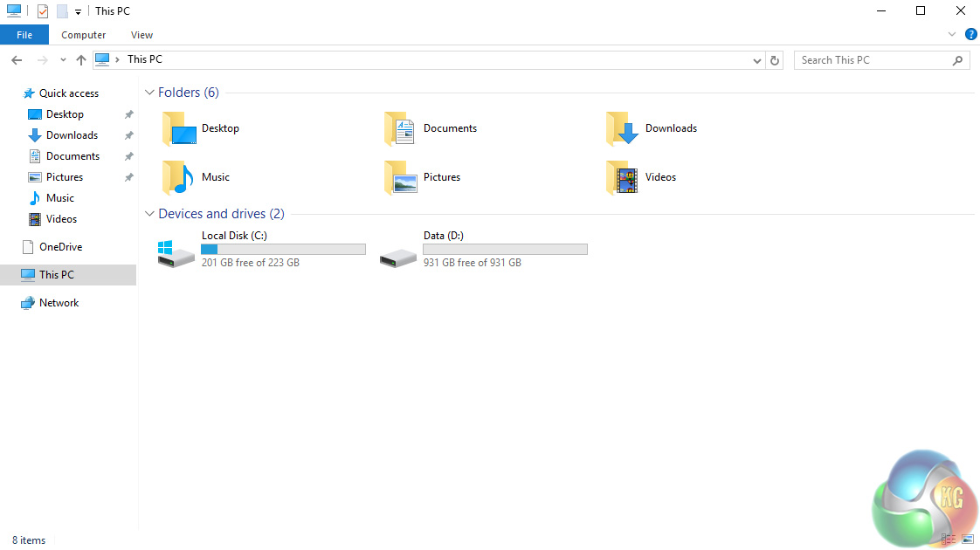980x550 pixels.
Task: Go back with the Back arrow
Action: pyautogui.click(x=17, y=60)
